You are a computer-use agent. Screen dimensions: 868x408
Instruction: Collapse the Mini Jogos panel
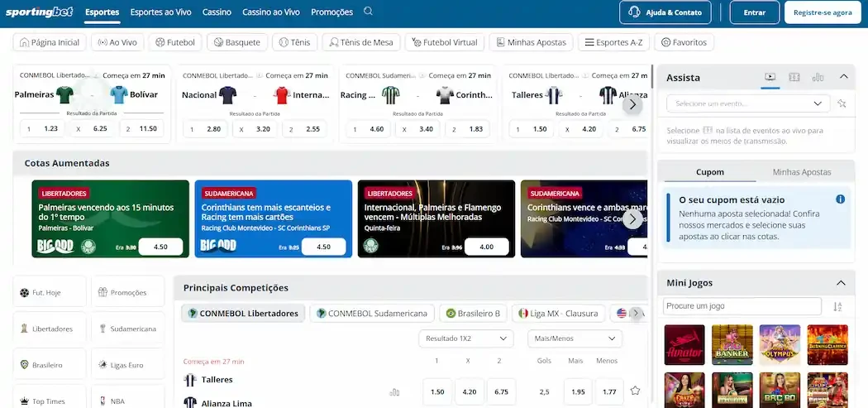(x=841, y=283)
